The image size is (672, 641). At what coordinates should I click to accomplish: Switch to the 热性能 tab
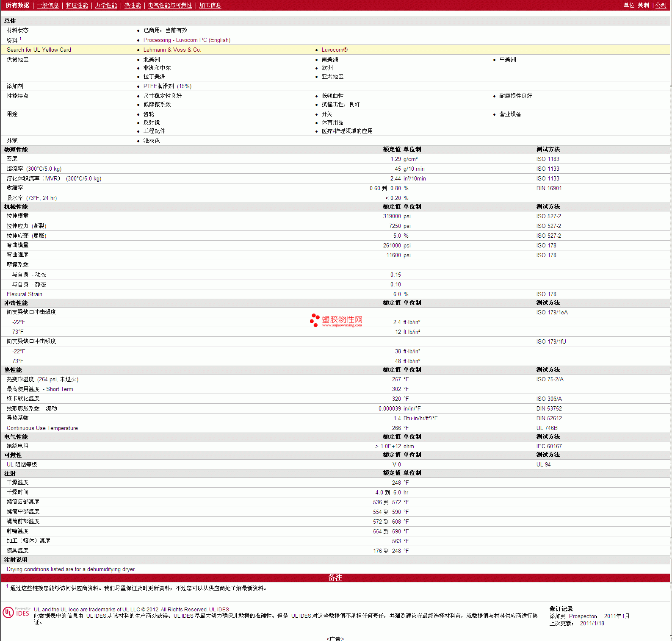(133, 5)
